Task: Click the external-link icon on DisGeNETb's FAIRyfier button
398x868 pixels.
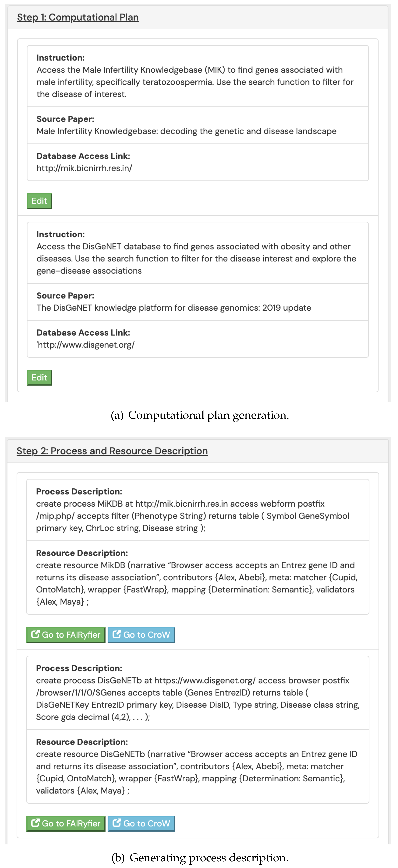Action: click(x=35, y=823)
